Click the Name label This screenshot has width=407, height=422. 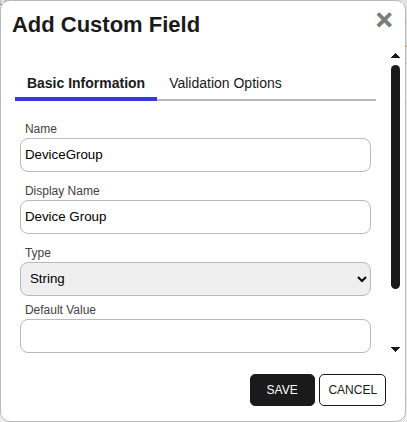coord(41,129)
